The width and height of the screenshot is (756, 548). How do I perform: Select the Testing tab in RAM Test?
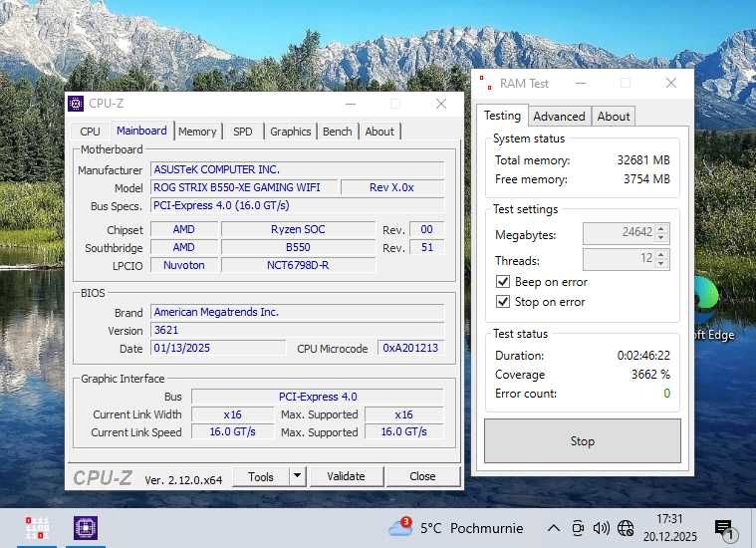[x=502, y=116]
